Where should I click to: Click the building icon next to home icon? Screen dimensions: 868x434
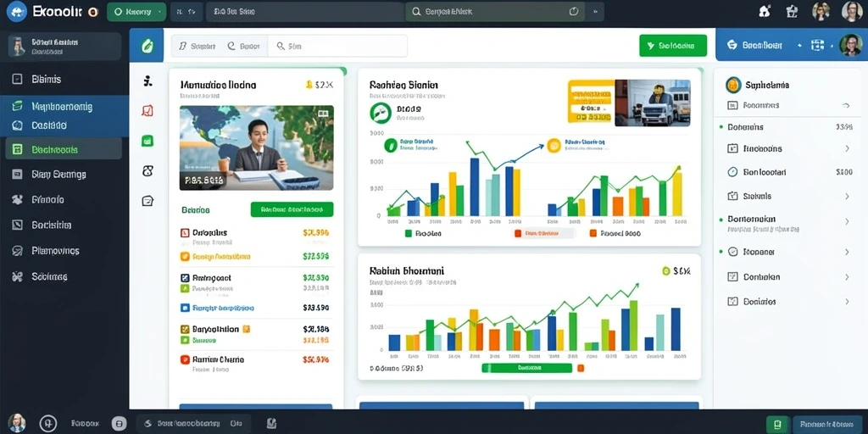click(x=793, y=11)
